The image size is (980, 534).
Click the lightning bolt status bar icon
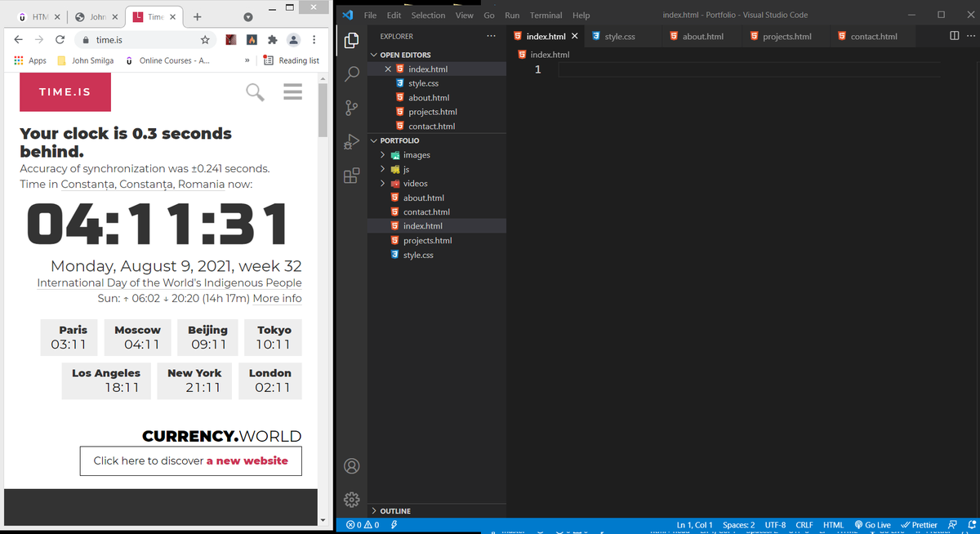[394, 525]
